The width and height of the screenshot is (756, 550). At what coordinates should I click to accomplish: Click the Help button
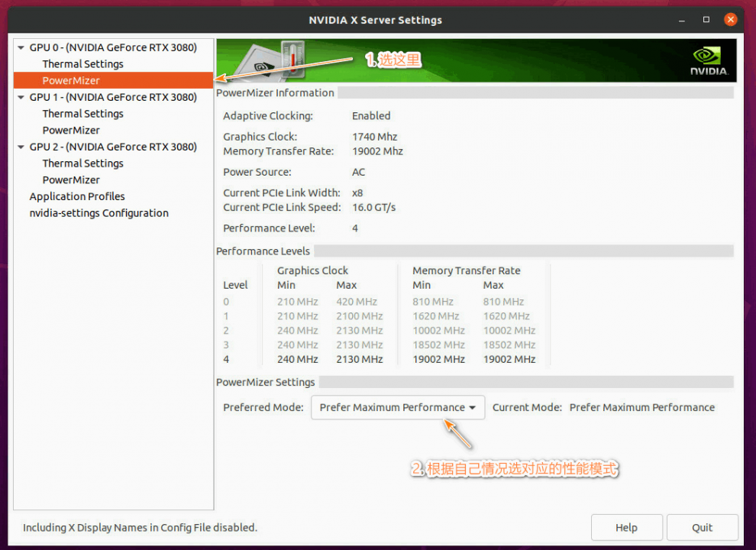click(626, 527)
